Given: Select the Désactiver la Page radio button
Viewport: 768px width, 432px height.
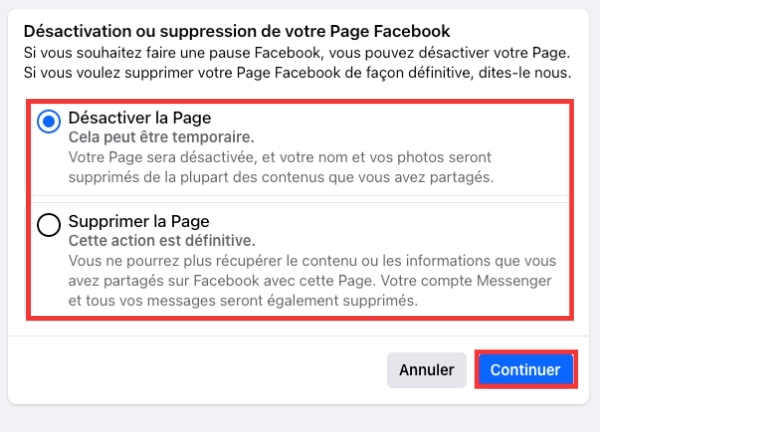Looking at the screenshot, I should 48,122.
